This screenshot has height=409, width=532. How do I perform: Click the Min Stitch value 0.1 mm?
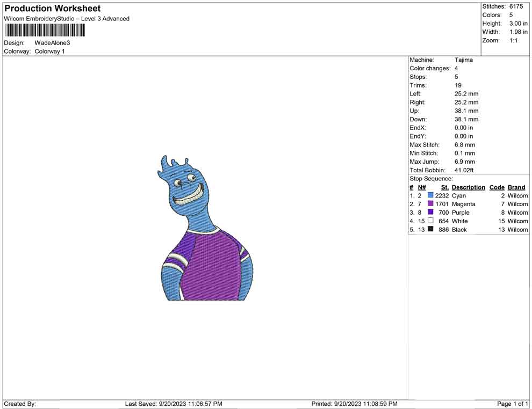point(465,153)
